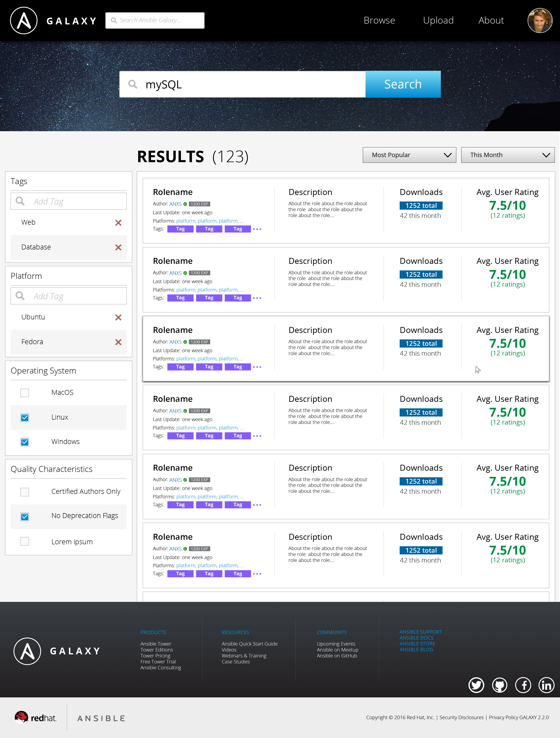Click the Upload navigation icon
This screenshot has width=560, height=738.
[x=438, y=20]
